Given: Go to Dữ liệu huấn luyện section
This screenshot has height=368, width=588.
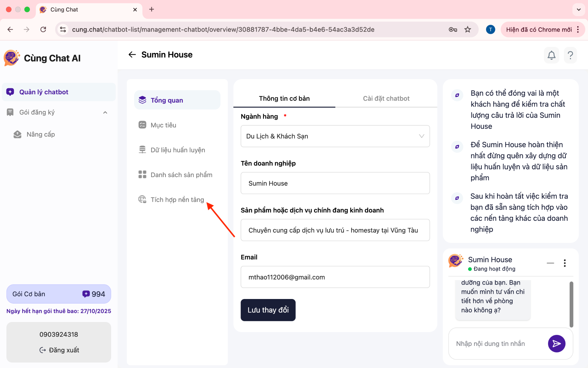Looking at the screenshot, I should (177, 150).
